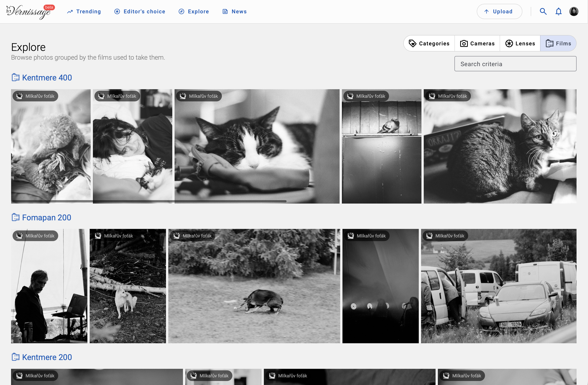
Task: Open the user profile avatar
Action: 574,11
